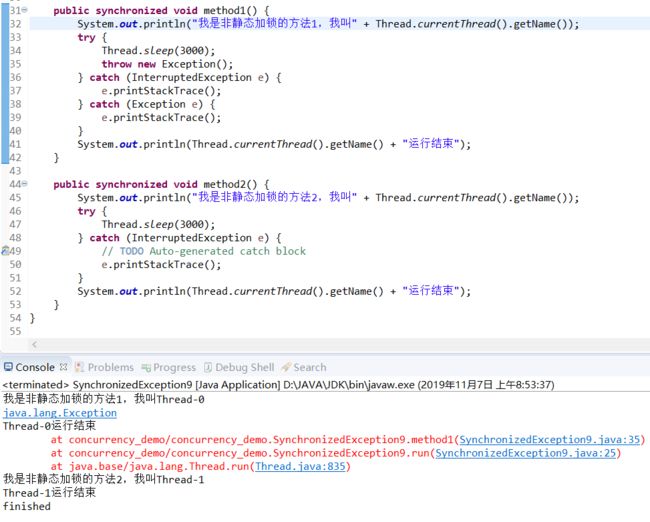Click the Problems tab icon

tap(80, 367)
